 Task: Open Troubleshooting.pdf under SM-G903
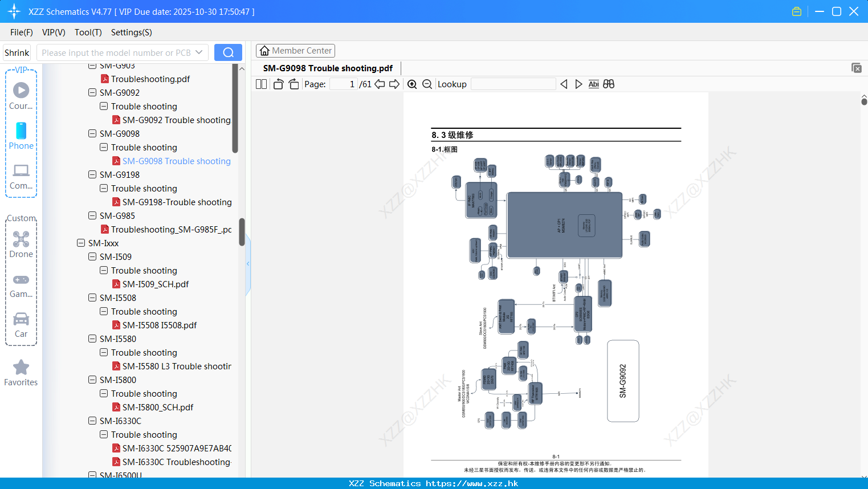tap(145, 79)
